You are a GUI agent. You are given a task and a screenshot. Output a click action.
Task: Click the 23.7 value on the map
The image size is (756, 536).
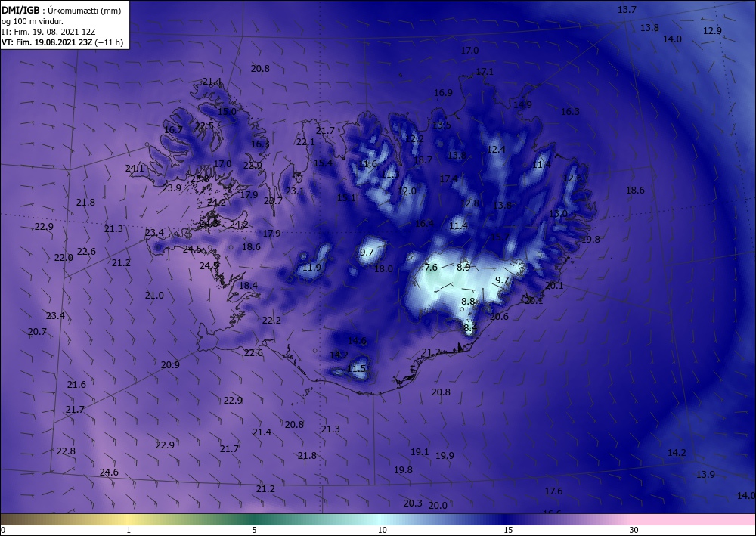[273, 201]
